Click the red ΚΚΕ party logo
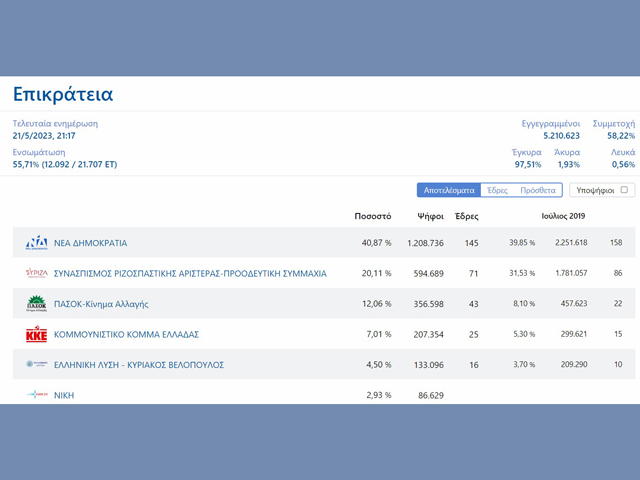The height and width of the screenshot is (480, 640). coord(36,334)
